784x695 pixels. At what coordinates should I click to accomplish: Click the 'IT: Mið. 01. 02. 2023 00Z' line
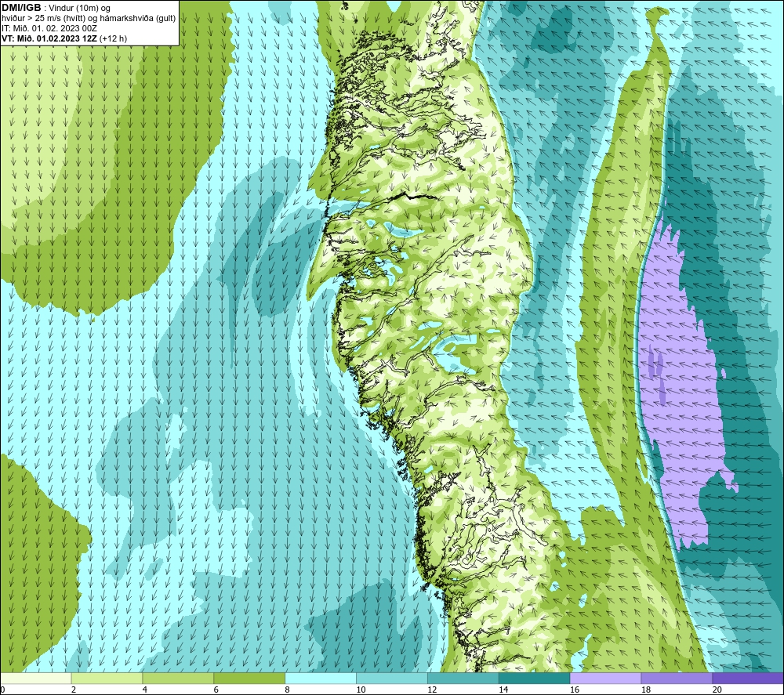[x=49, y=28]
